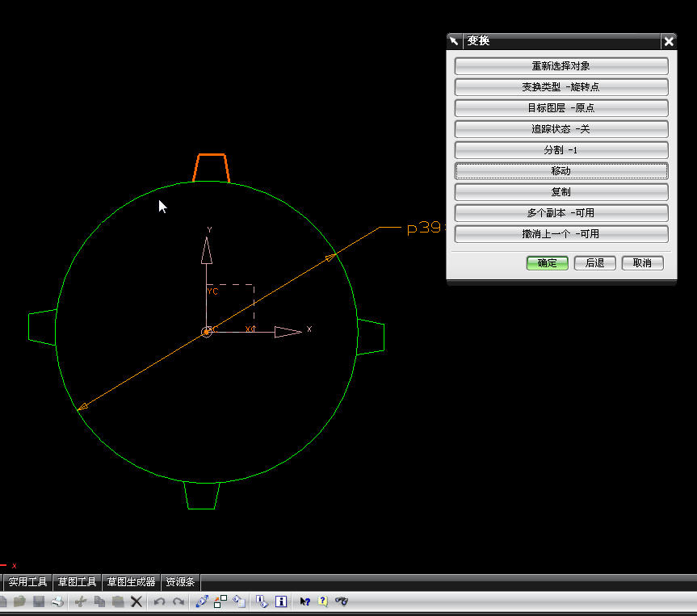Click the pin arrow icon in 变换 title bar

454,41
